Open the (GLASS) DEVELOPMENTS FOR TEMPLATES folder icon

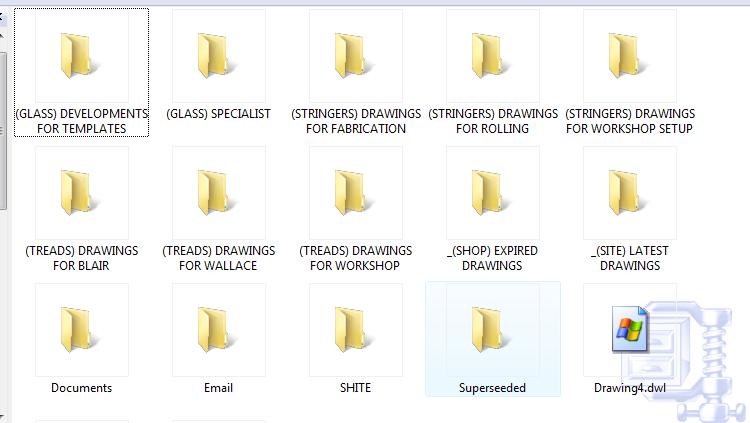(77, 56)
